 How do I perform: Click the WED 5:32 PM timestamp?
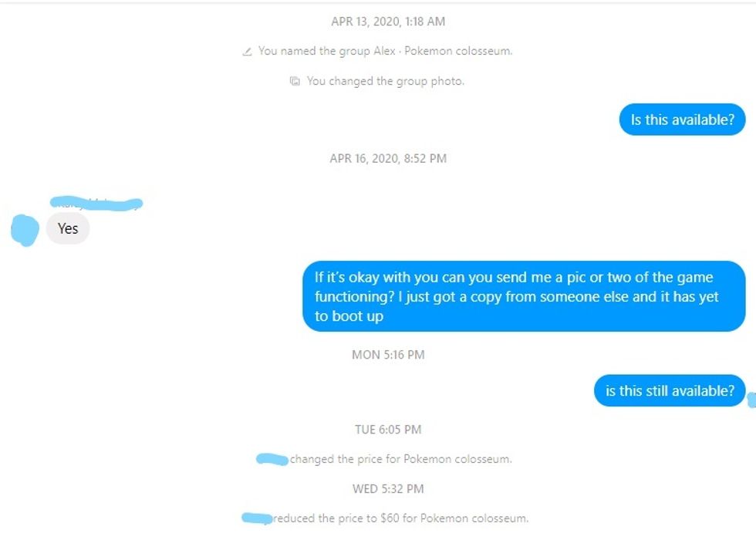pyautogui.click(x=388, y=489)
